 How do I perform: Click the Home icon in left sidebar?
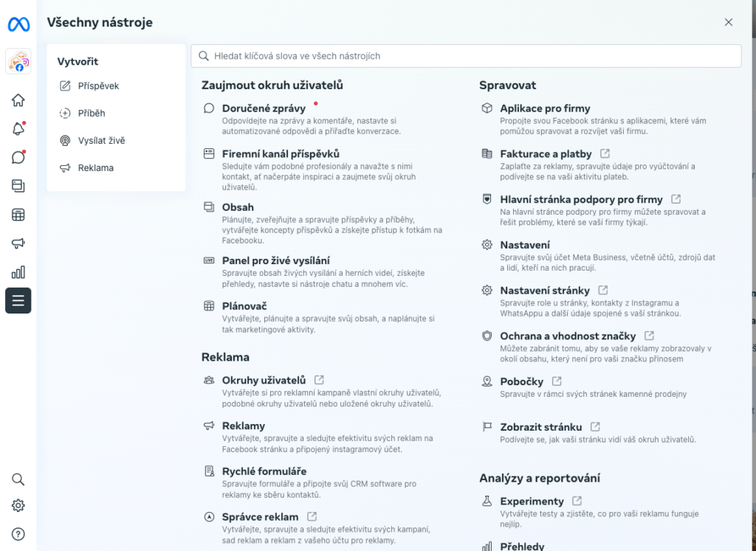[x=18, y=100]
